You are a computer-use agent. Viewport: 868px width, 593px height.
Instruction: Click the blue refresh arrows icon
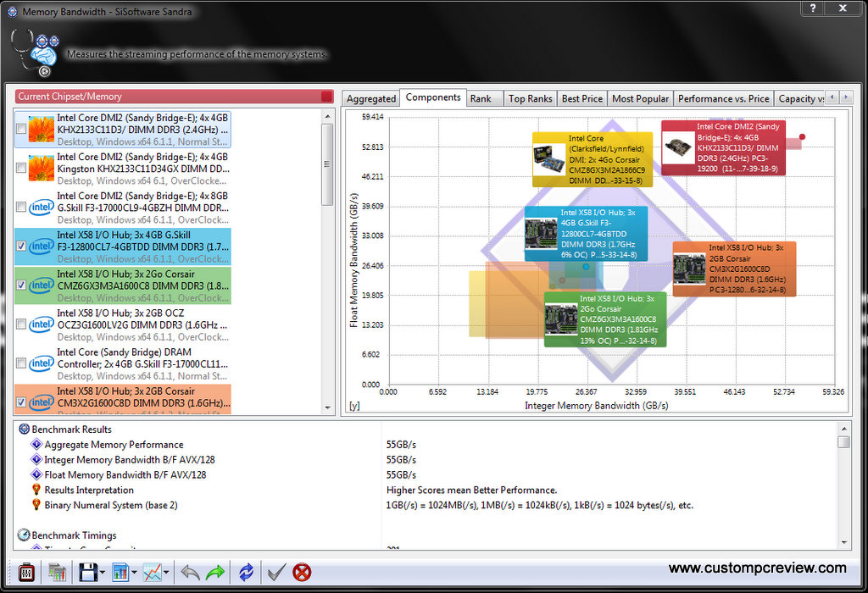point(246,572)
